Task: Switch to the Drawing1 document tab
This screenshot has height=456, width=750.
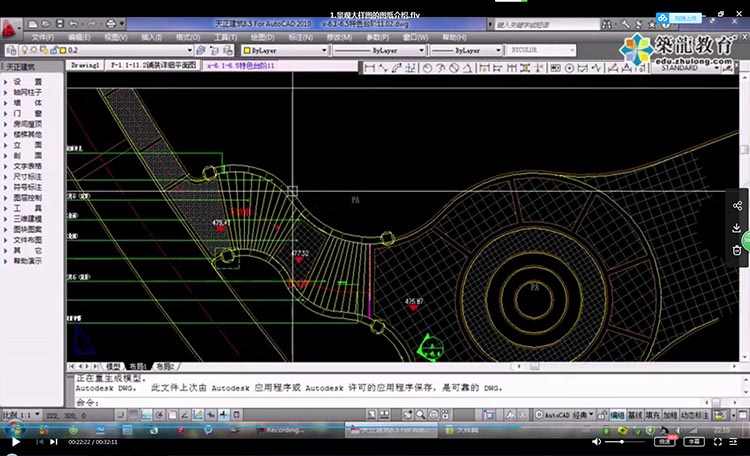Action: point(86,64)
